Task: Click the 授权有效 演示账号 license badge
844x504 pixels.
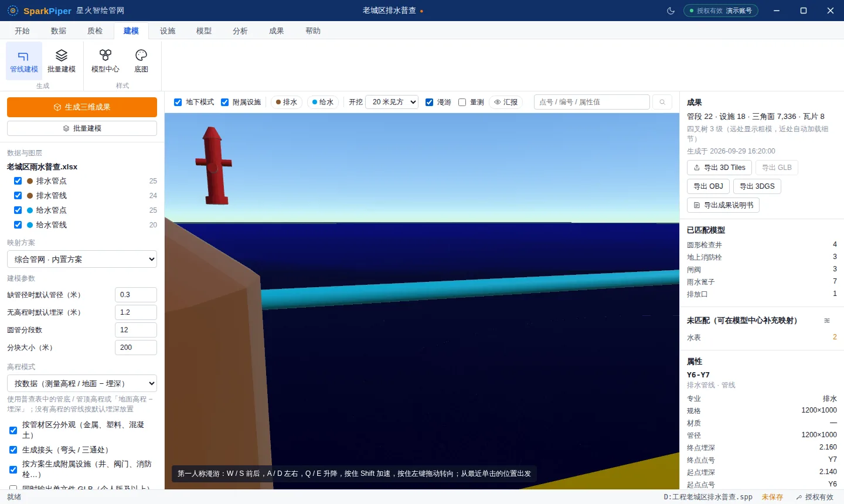Action: (721, 11)
